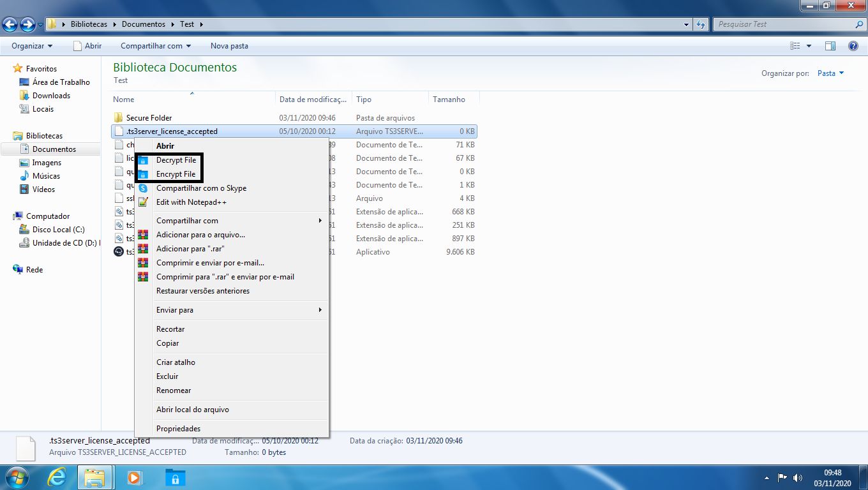This screenshot has width=868, height=490.
Task: Click the Windows Start button
Action: pos(16,477)
